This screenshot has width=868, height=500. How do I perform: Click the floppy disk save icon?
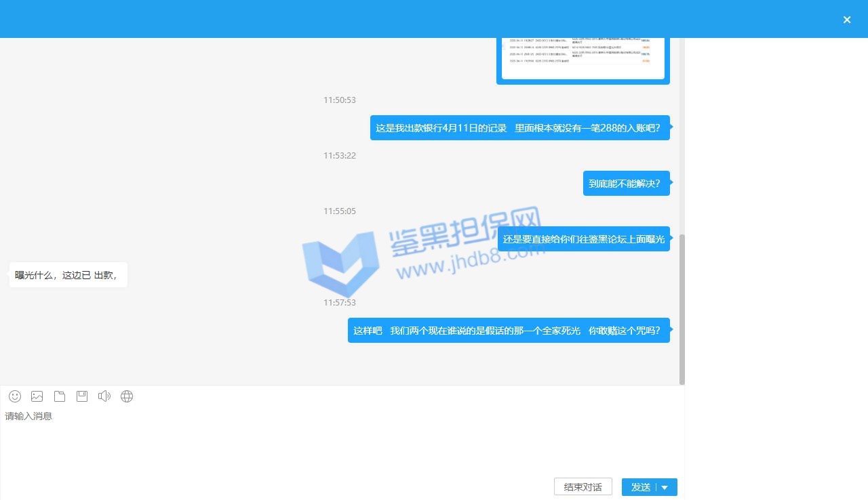[x=82, y=396]
